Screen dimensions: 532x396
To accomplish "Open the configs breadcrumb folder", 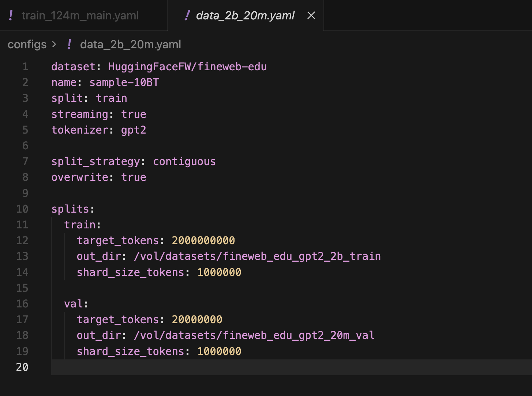I will (x=27, y=44).
